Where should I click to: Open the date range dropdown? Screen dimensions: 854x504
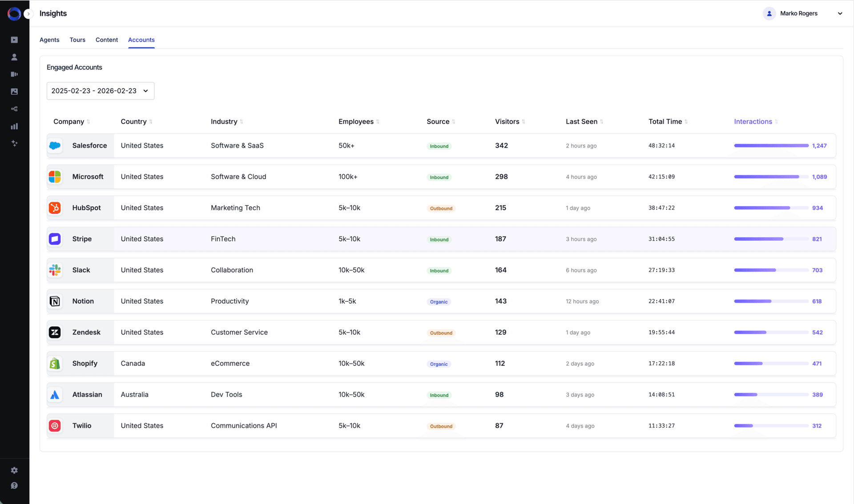[x=100, y=91]
